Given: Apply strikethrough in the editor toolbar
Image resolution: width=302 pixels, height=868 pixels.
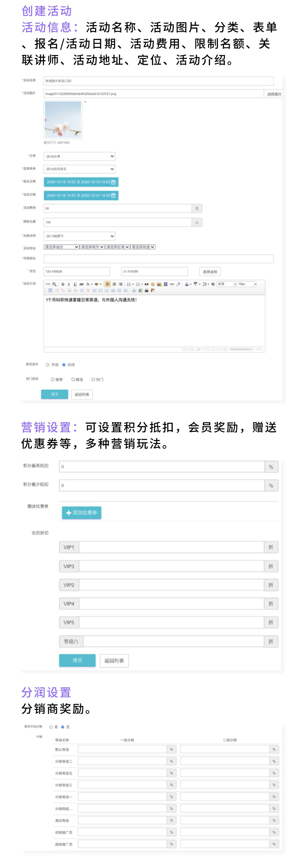Looking at the screenshot, I should click(81, 284).
